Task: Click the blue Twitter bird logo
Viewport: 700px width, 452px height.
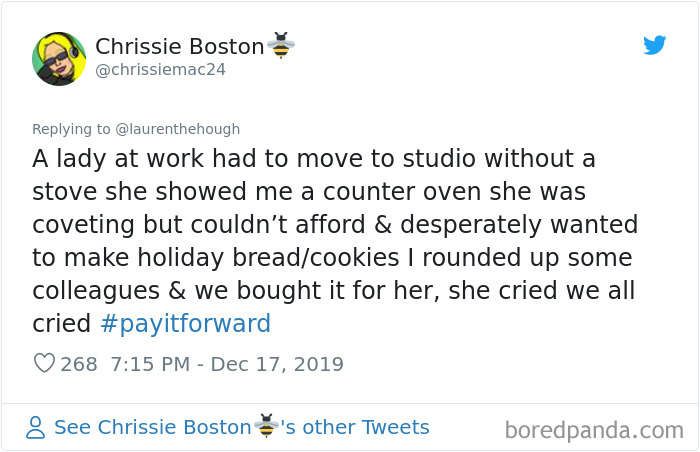Action: 654,45
